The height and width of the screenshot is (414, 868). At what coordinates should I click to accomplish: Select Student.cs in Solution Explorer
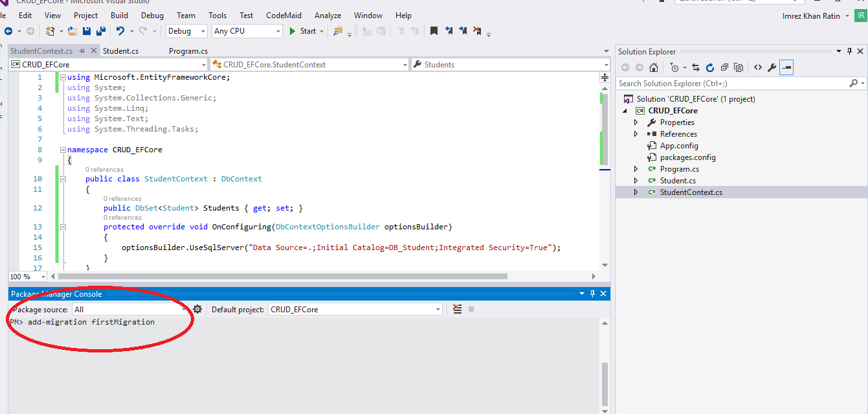click(x=678, y=181)
